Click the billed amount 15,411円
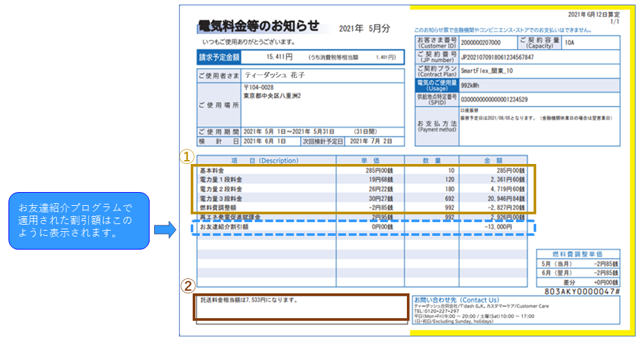 pyautogui.click(x=279, y=57)
